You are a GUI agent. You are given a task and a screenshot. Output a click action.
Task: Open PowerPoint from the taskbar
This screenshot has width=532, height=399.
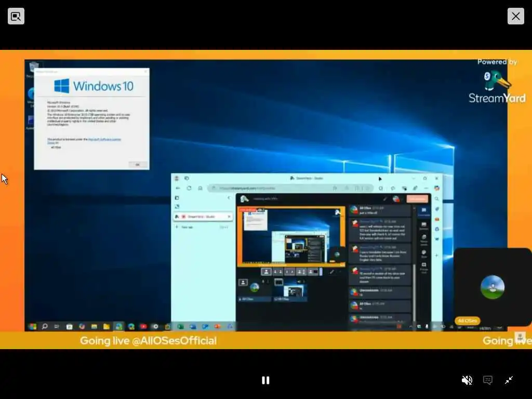click(x=217, y=326)
